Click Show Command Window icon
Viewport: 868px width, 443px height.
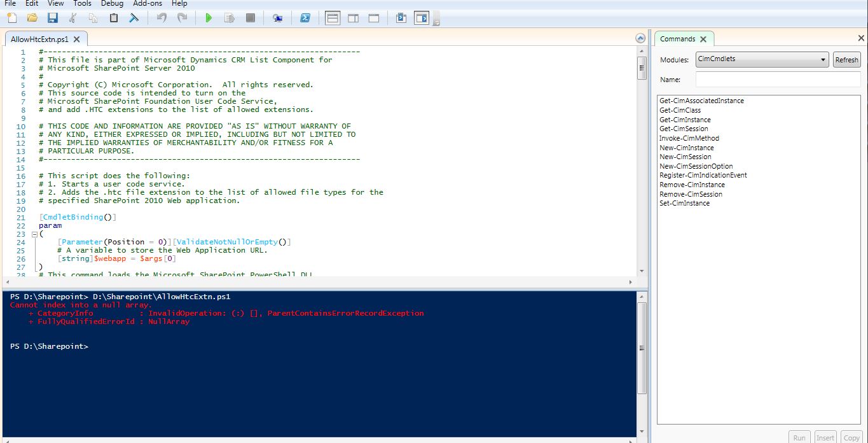coord(401,18)
